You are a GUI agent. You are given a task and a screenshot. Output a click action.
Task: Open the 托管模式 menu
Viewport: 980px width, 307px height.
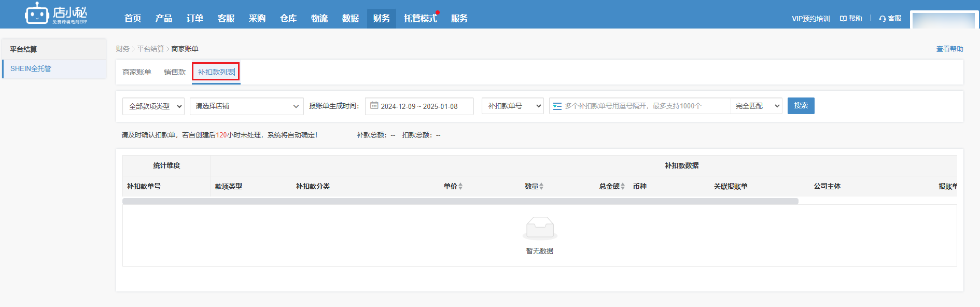(x=421, y=19)
